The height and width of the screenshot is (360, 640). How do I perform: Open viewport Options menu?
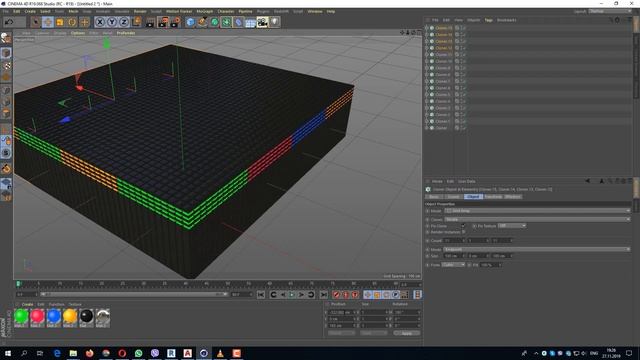(x=78, y=33)
